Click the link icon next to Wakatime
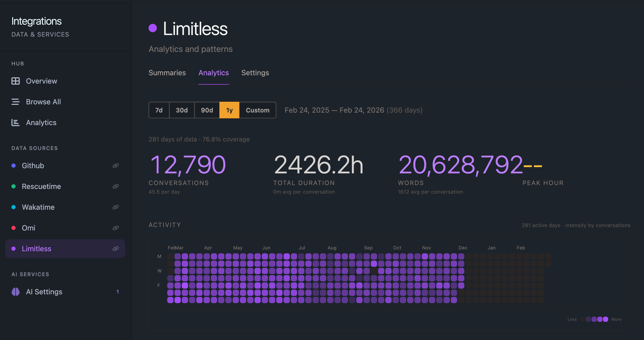Image resolution: width=644 pixels, height=340 pixels. pyautogui.click(x=115, y=207)
